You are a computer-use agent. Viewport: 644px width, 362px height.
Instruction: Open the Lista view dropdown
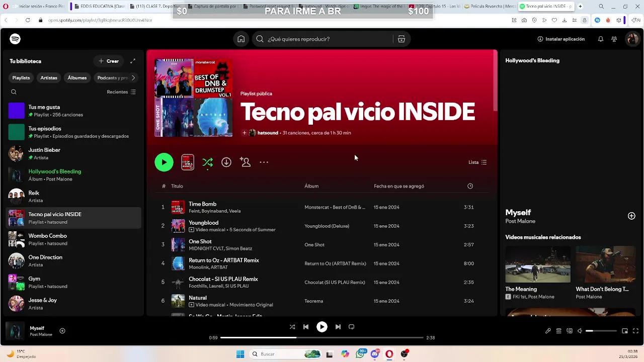pos(477,162)
